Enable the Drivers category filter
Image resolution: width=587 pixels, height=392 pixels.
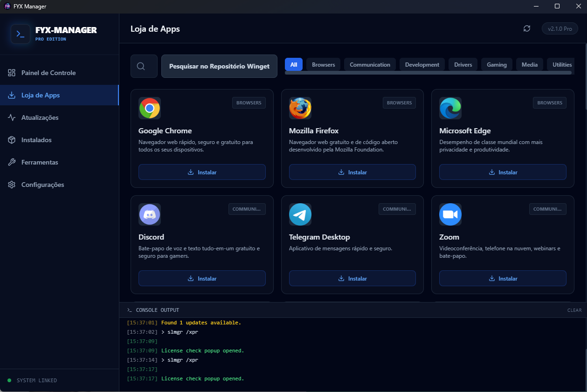(x=463, y=64)
